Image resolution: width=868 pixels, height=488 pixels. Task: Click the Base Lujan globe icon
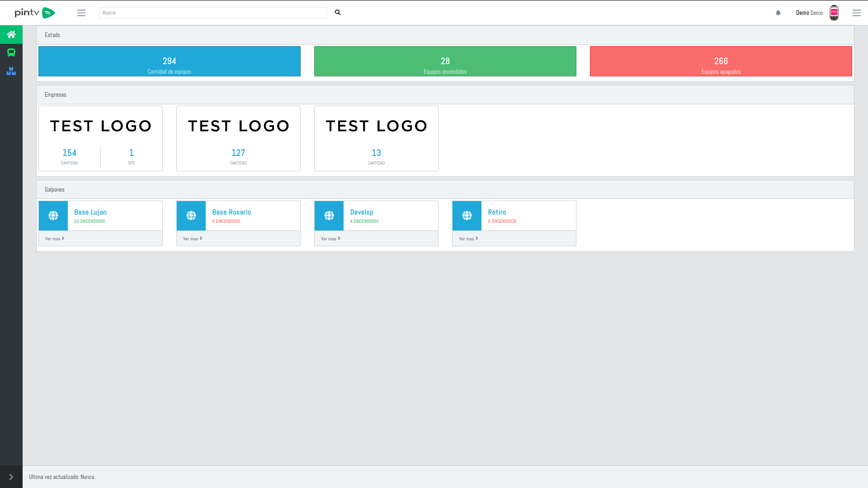(53, 216)
